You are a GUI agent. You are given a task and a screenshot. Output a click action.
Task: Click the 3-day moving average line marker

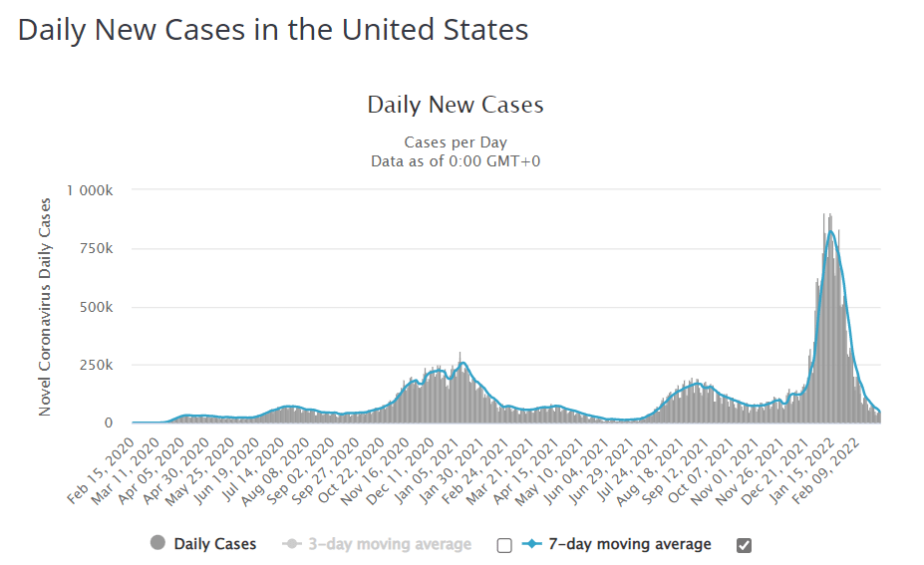[x=292, y=544]
